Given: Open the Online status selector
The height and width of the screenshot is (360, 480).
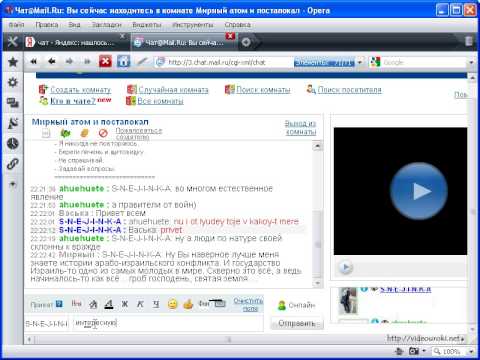Looking at the screenshot, I should [296, 305].
